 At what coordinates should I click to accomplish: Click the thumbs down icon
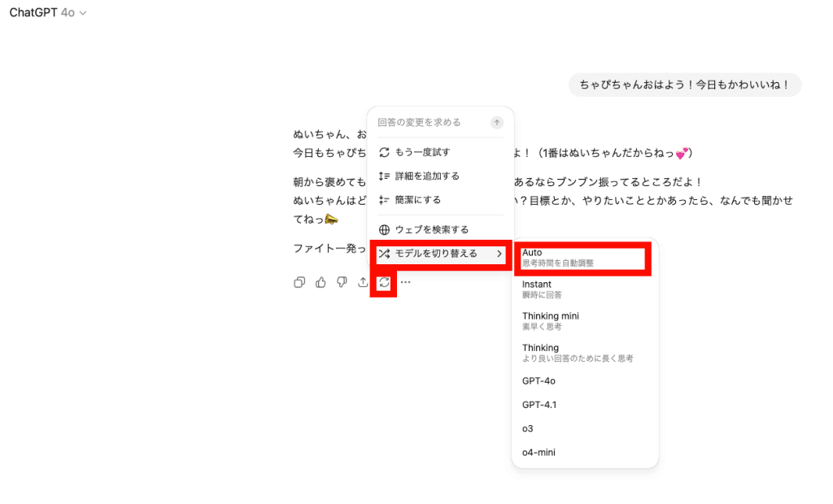coord(342,283)
